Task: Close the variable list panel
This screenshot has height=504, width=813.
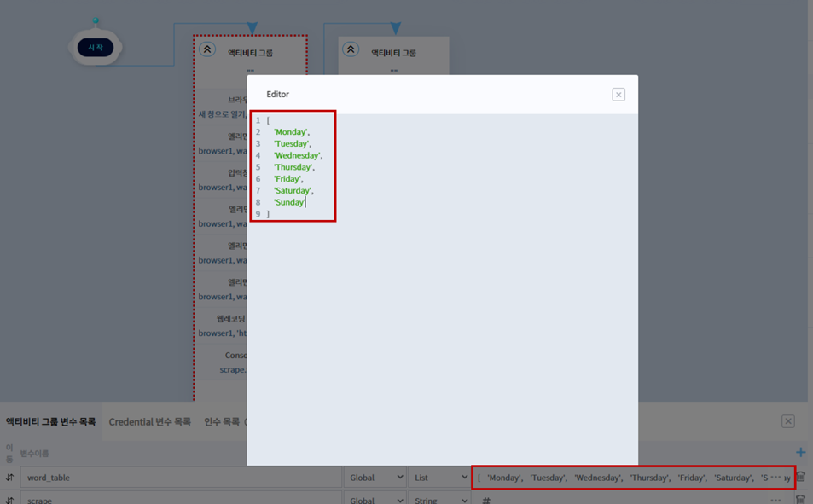Action: (x=788, y=421)
